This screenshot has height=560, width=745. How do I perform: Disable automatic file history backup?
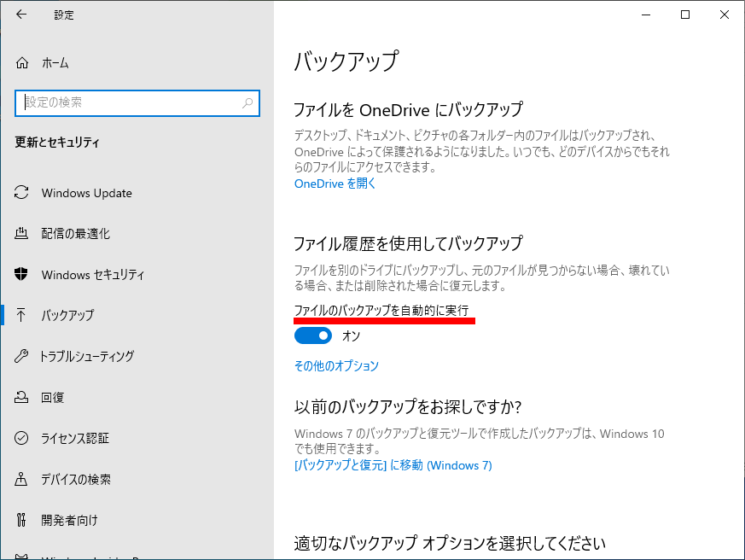[313, 335]
